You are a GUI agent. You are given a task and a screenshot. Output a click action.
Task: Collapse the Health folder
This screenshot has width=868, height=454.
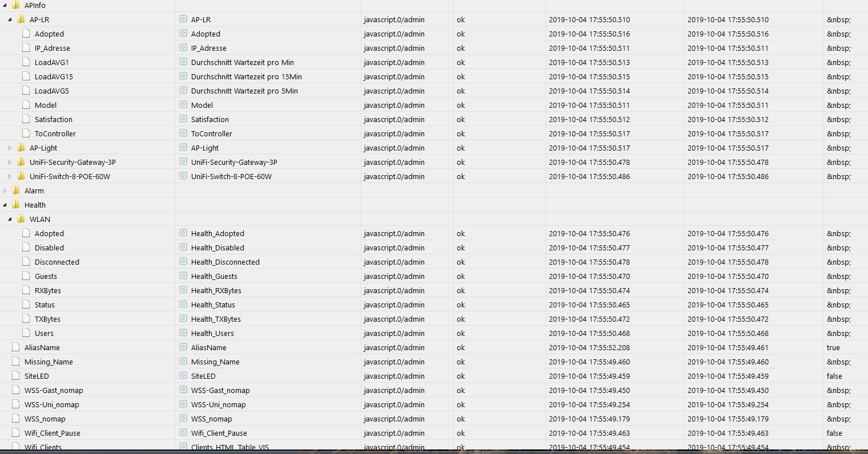(x=5, y=205)
